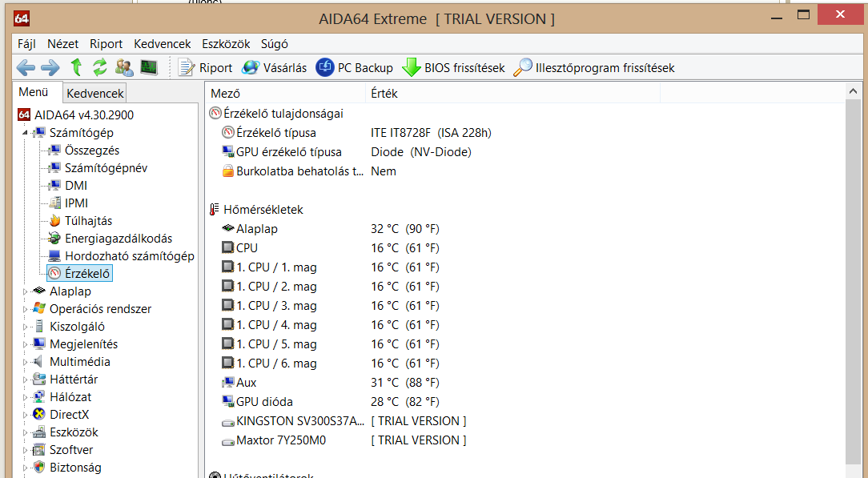Click the Biztonság shield icon
This screenshot has height=478, width=868.
[x=38, y=468]
